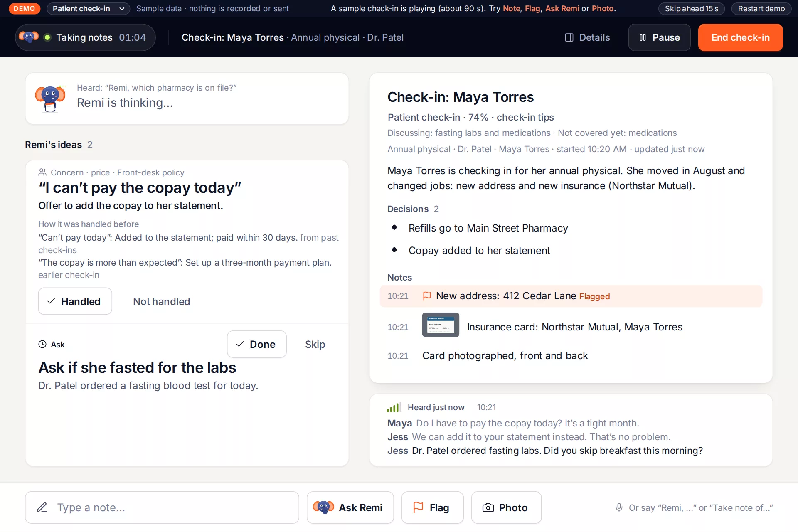
Task: Click the clock icon next to Ask
Action: tap(42, 344)
